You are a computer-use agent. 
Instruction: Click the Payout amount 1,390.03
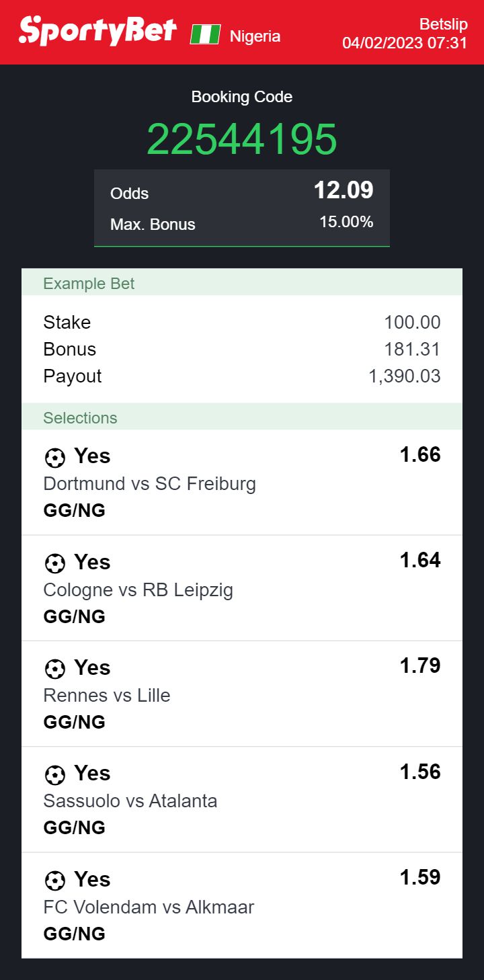pyautogui.click(x=405, y=376)
